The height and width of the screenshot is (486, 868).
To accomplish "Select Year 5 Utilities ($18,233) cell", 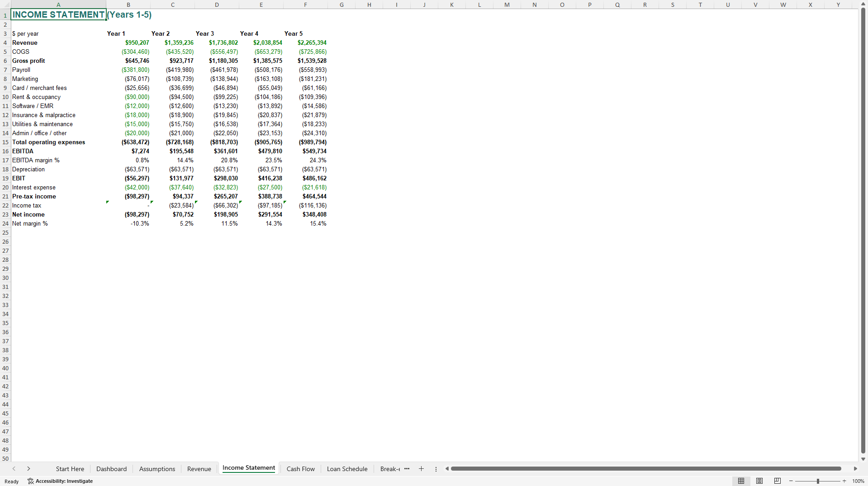I will (x=306, y=124).
